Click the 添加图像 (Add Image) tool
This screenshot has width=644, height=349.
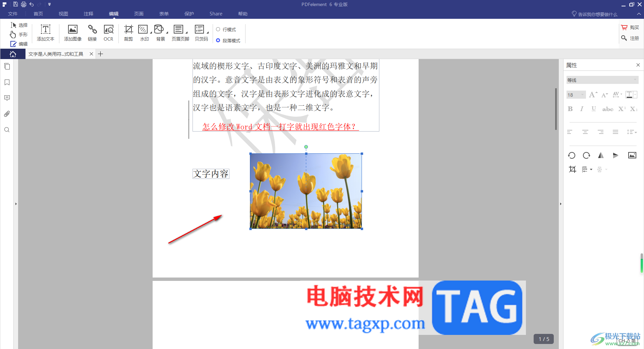tap(73, 33)
